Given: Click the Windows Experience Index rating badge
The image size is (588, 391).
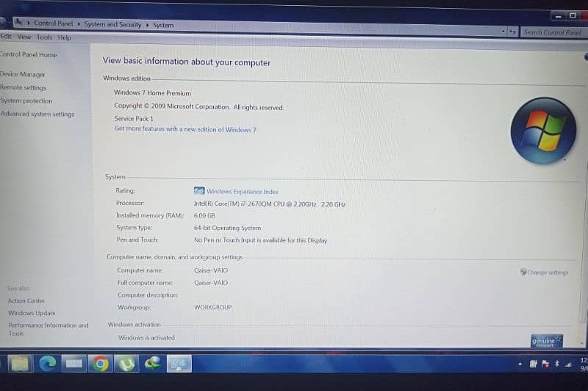Looking at the screenshot, I should point(199,191).
